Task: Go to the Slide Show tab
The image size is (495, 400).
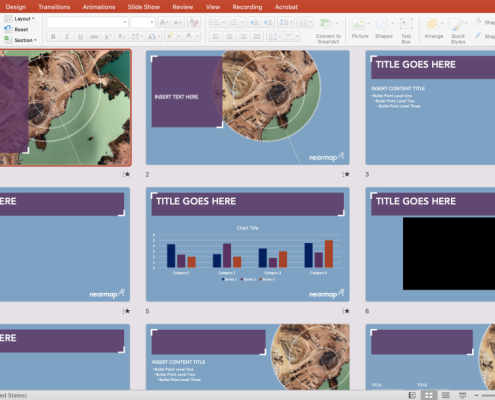Action: click(144, 7)
